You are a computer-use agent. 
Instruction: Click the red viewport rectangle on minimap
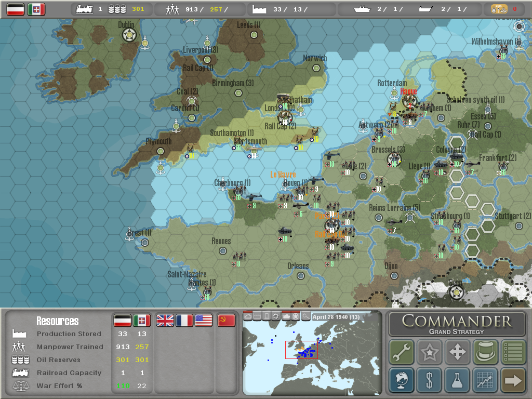(301, 350)
